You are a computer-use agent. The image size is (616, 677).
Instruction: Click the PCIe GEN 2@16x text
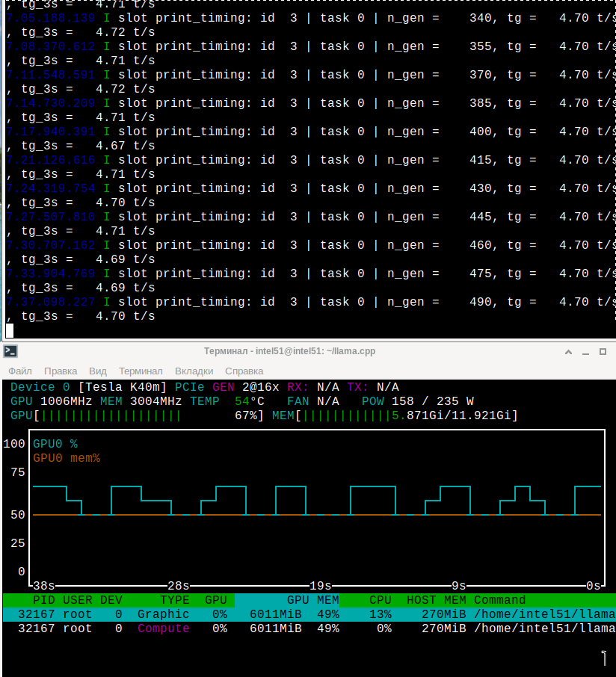point(227,387)
